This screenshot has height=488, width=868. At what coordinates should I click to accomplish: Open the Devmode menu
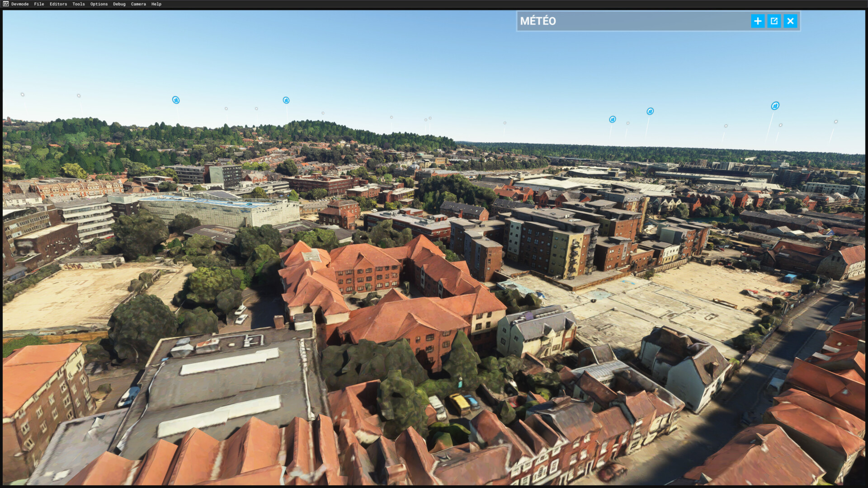20,4
